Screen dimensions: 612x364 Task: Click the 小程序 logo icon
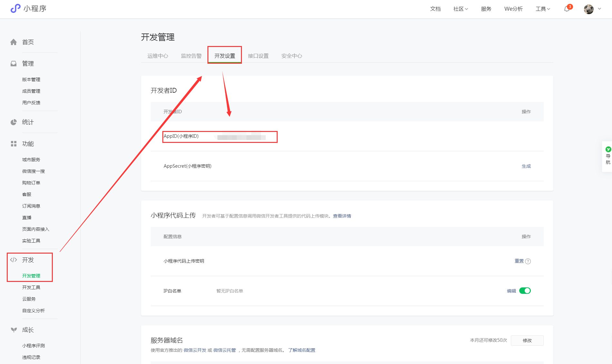tap(15, 9)
